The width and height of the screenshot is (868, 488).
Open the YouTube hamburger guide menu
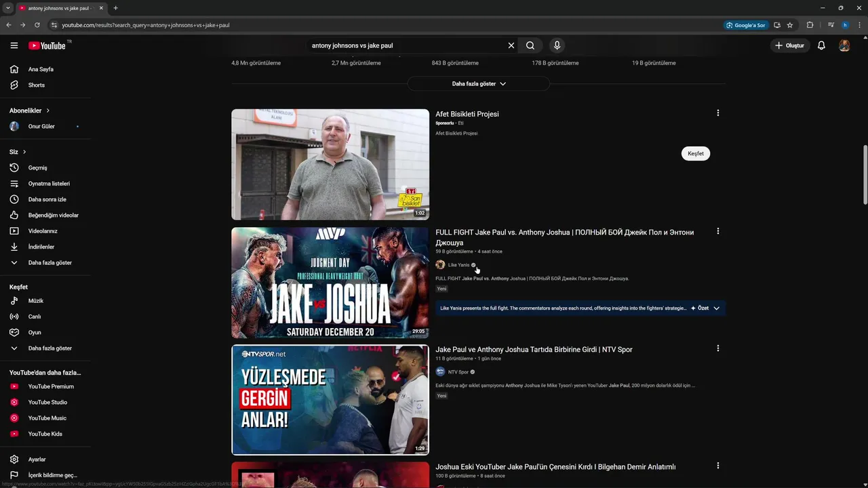[x=14, y=45]
